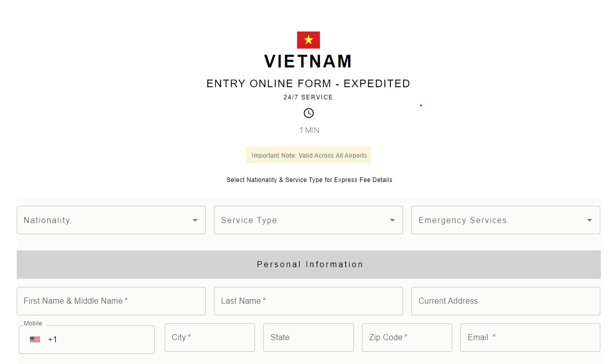Select the Current Address input
616x364 pixels.
505,301
